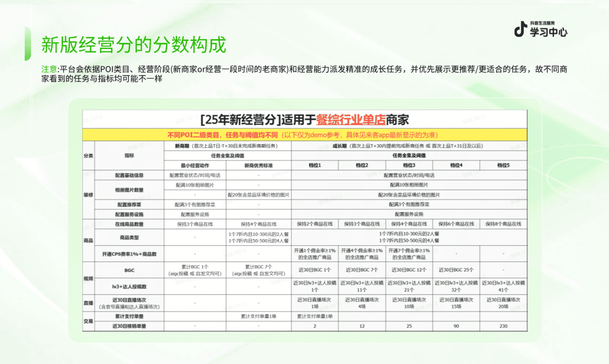Viewport: 609px width, 364px height.
Task: Click the 档位1 header cell
Action: pos(315,165)
